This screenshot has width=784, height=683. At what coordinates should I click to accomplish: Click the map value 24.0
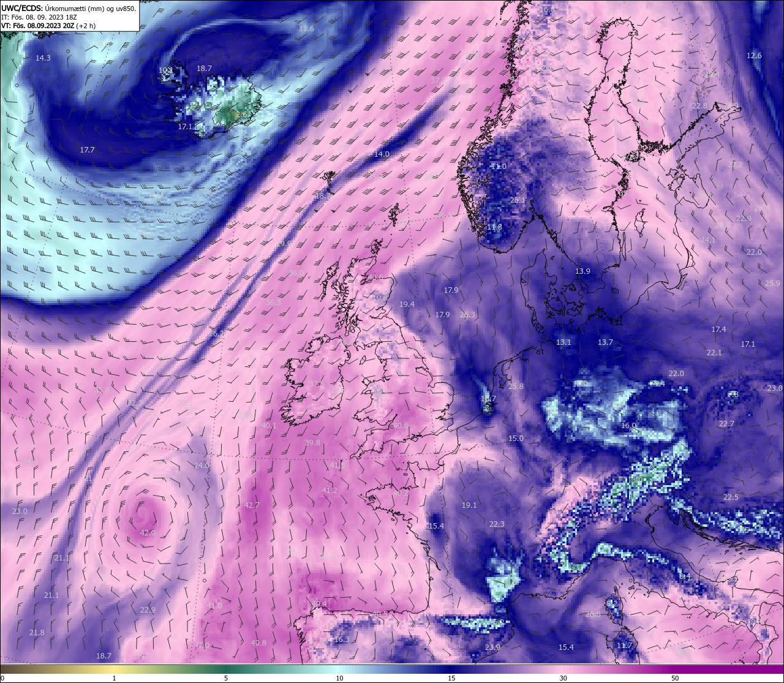pos(202,466)
